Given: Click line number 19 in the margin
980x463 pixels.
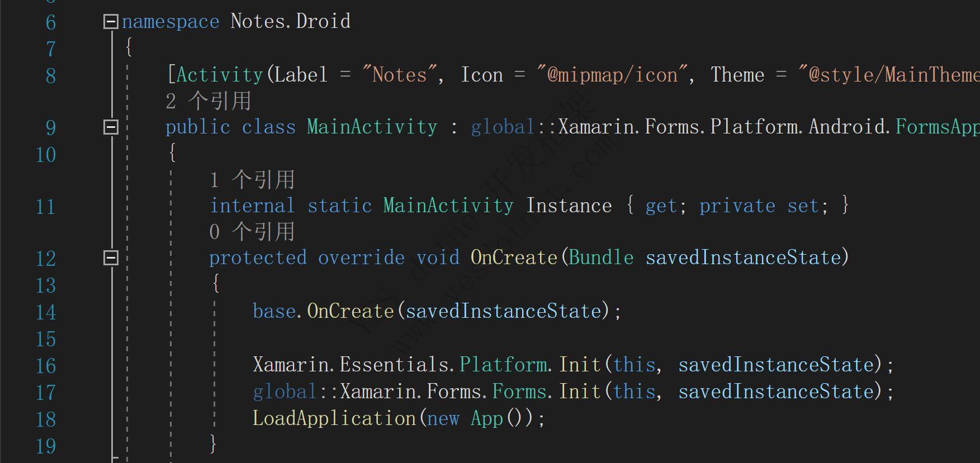Looking at the screenshot, I should coord(46,446).
